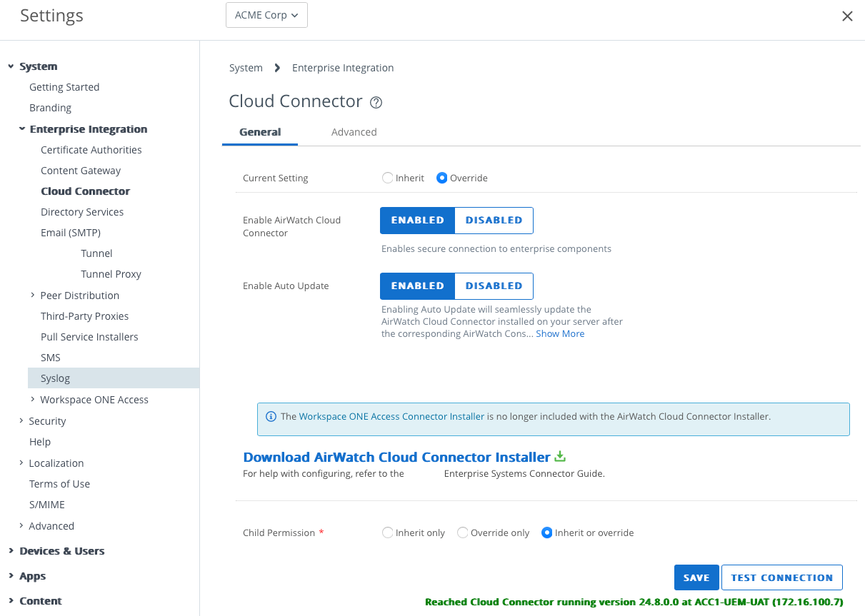Select the Inherit radio button
865x616 pixels.
pyautogui.click(x=388, y=178)
